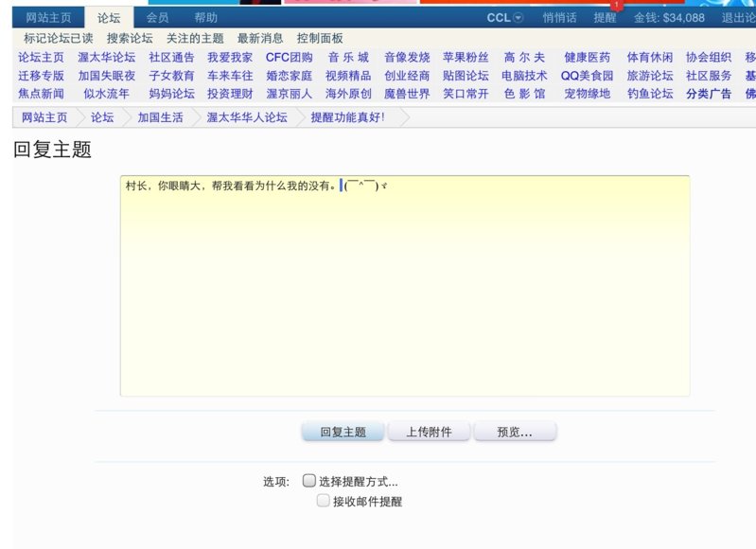The width and height of the screenshot is (756, 549).
Task: Open the 渥京丽人 link
Action: [x=290, y=94]
